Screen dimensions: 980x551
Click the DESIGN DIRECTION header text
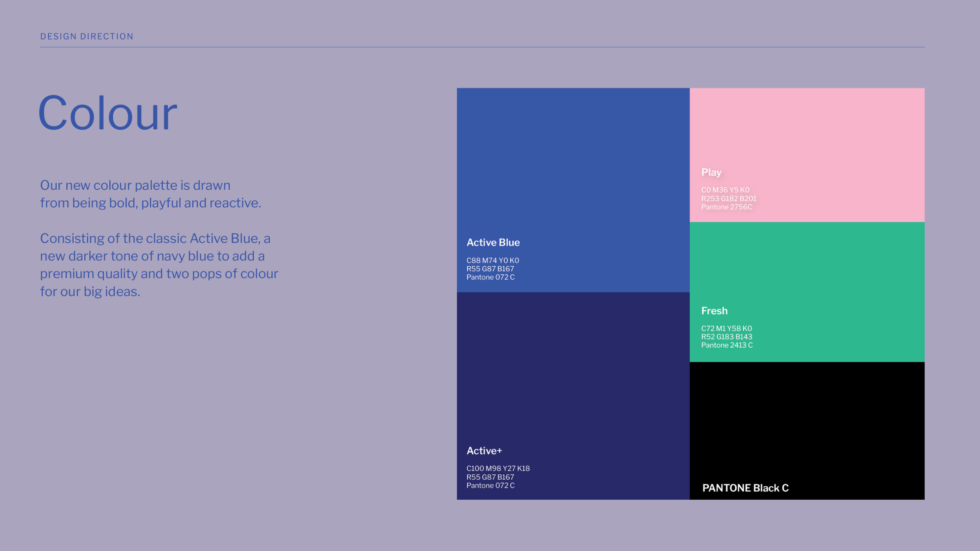coord(87,36)
